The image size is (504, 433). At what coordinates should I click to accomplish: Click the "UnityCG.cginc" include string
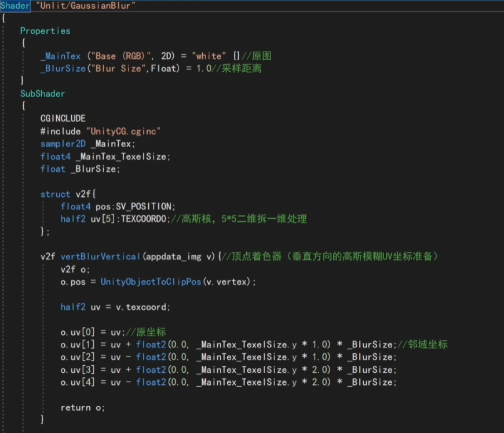tap(123, 131)
